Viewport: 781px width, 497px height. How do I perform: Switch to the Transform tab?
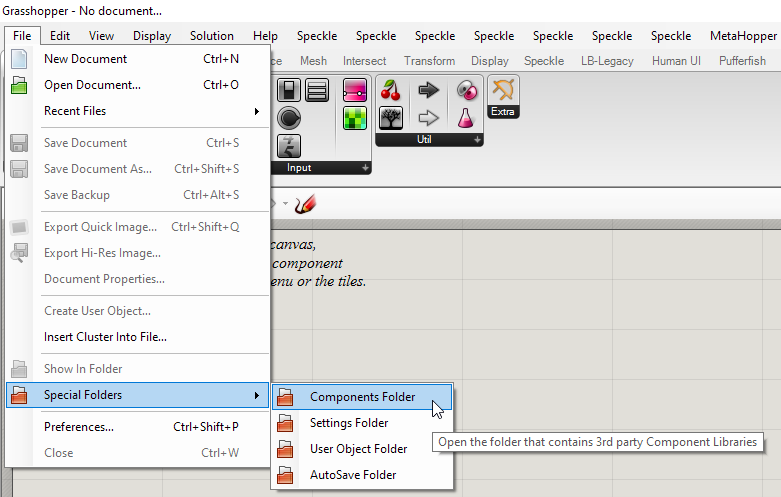[x=429, y=61]
